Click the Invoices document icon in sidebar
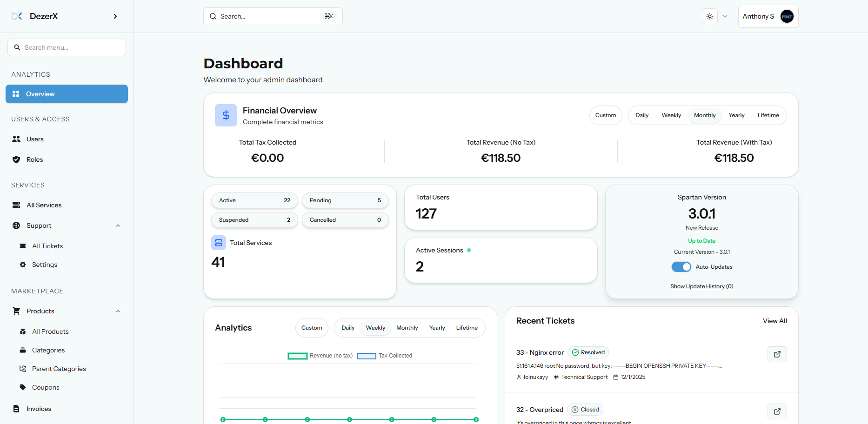 click(16, 409)
